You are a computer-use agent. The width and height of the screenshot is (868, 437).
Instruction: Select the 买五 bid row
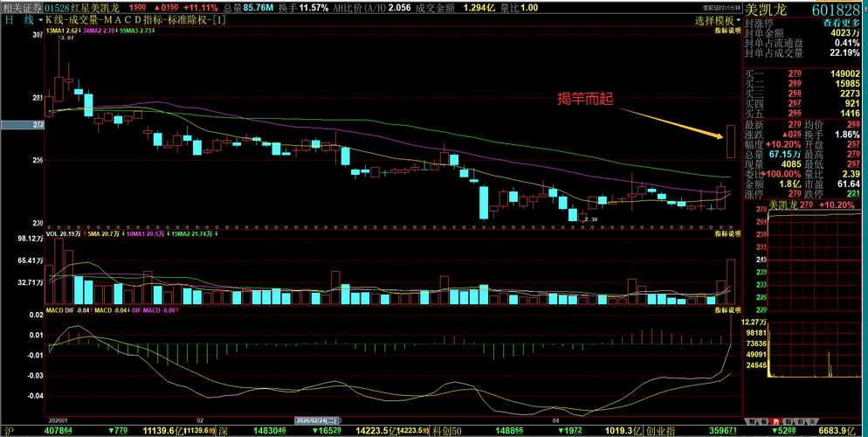coord(803,114)
